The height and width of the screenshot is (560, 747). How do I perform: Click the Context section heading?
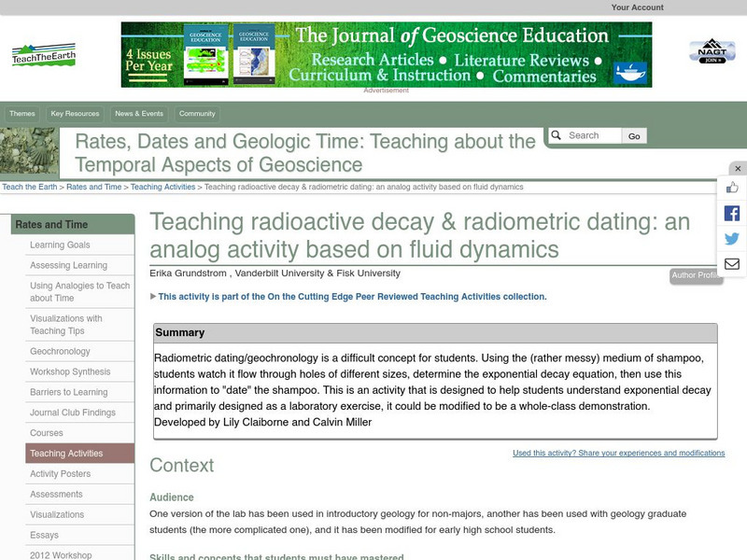click(181, 465)
